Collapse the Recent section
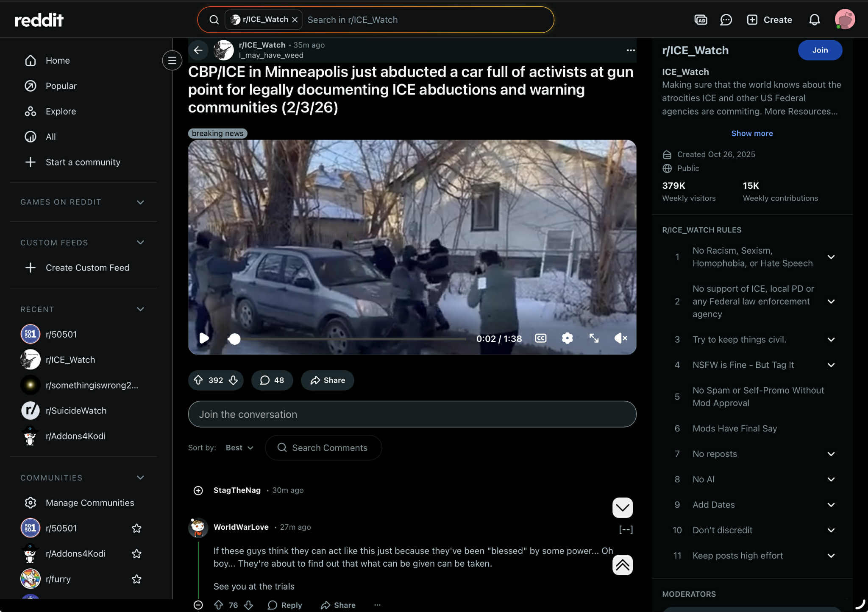The height and width of the screenshot is (612, 868). pyautogui.click(x=140, y=309)
